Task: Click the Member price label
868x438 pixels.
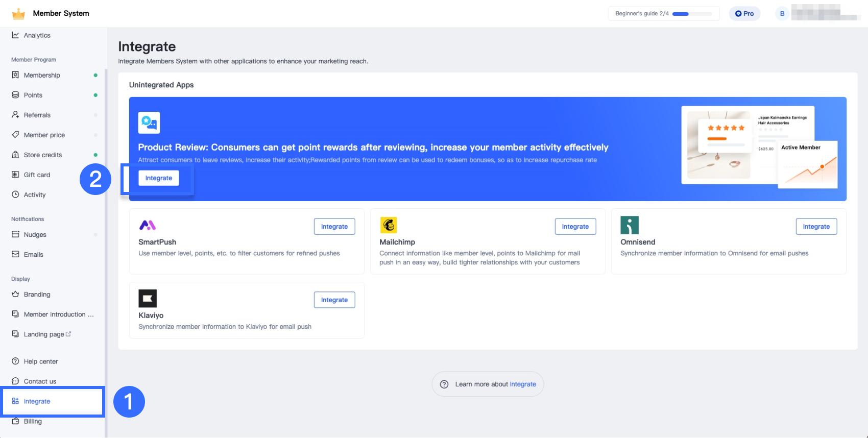Action: (44, 135)
